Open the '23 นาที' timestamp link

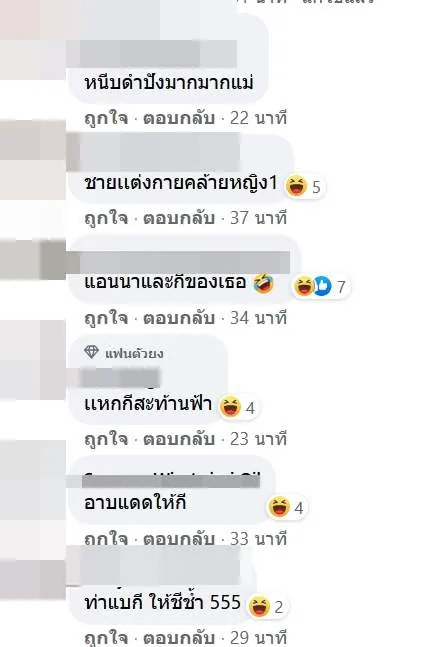tap(258, 439)
